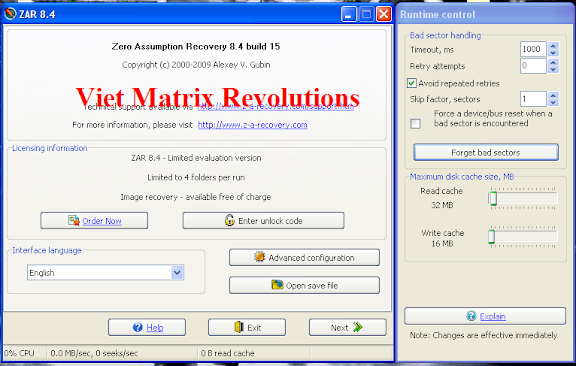Click '0 B read cache' status text
Viewport: 576px width, 366px height.
[228, 353]
